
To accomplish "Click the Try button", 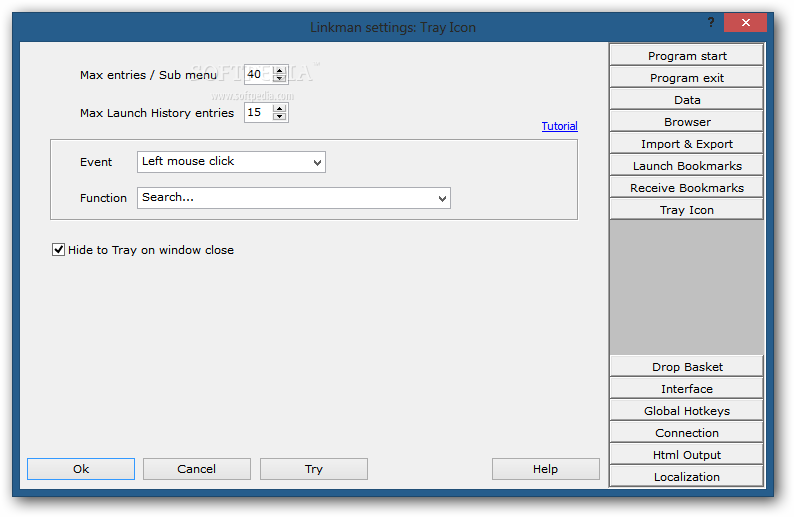I will tap(313, 469).
